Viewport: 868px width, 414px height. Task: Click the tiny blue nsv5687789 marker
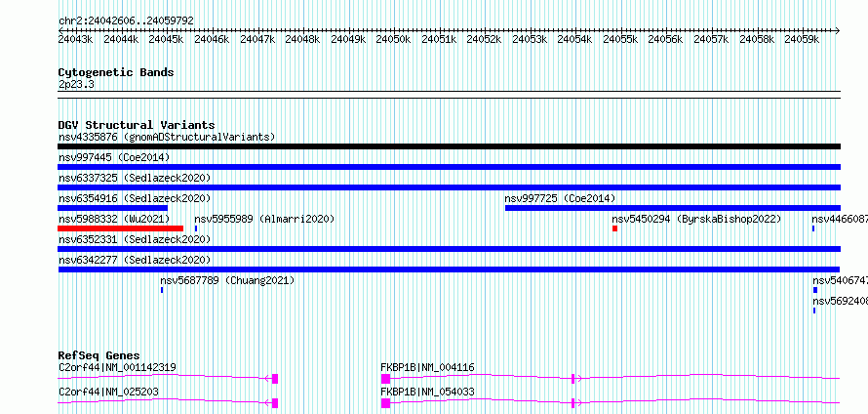[162, 290]
